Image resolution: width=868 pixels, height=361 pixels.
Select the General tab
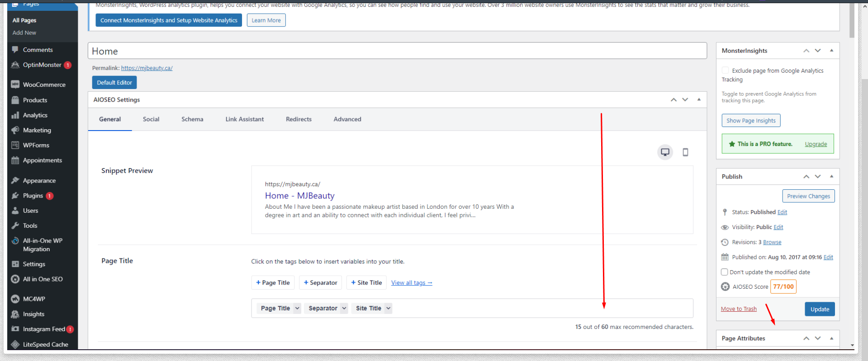coord(110,119)
